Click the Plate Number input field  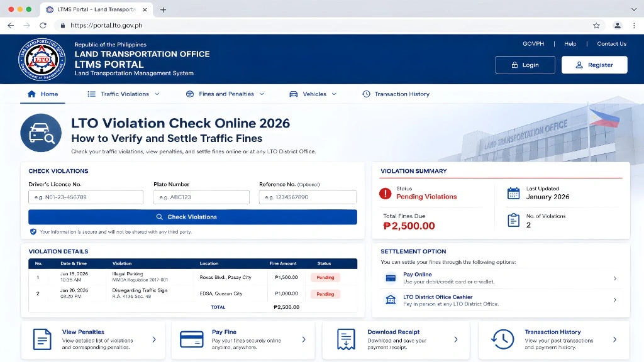coord(201,197)
